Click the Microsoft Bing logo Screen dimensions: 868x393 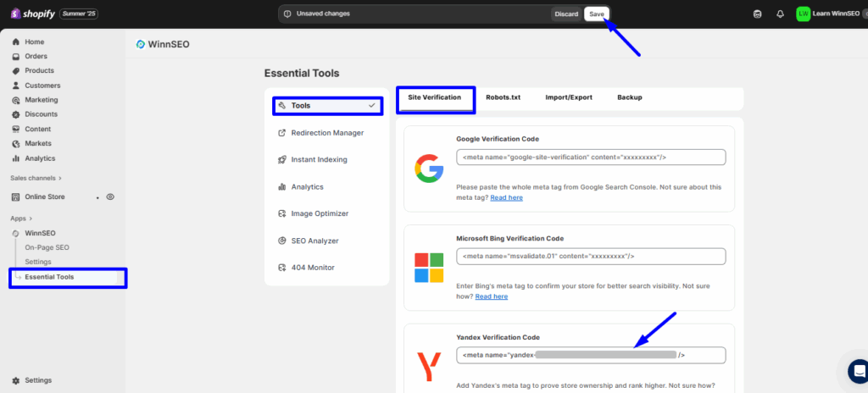click(429, 268)
